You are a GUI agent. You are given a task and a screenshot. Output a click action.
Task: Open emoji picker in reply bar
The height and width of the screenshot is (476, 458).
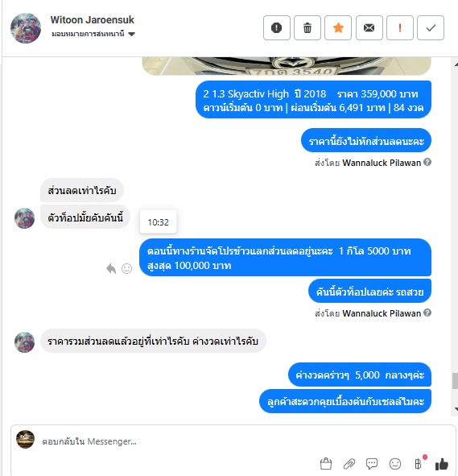click(395, 464)
